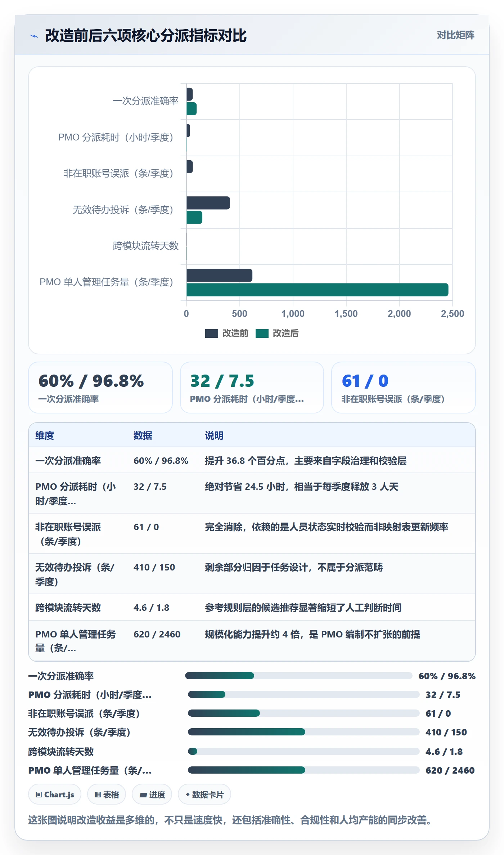The height and width of the screenshot is (855, 504).
Task: Click the 非在职账号误派 progress bar
Action: [x=304, y=713]
